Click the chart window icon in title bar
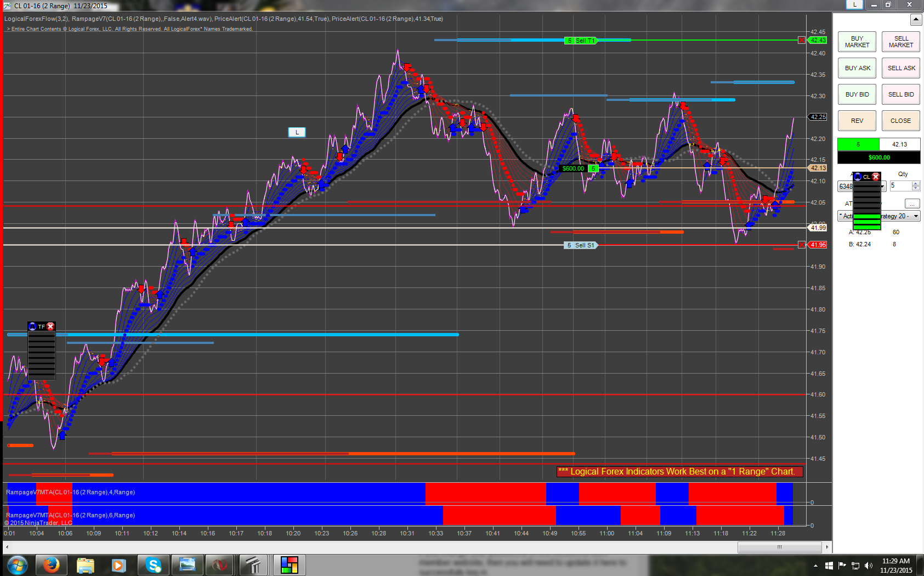The height and width of the screenshot is (576, 924). [7, 5]
